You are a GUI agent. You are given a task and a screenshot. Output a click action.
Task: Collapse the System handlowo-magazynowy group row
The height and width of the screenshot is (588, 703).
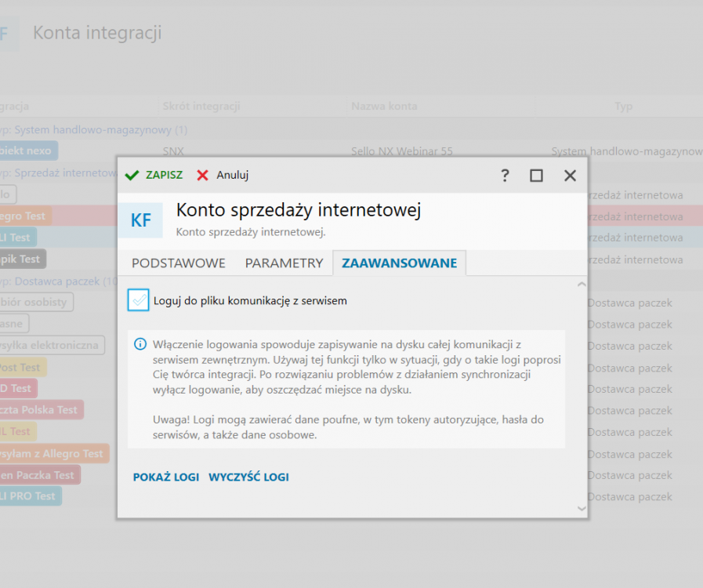click(x=94, y=129)
